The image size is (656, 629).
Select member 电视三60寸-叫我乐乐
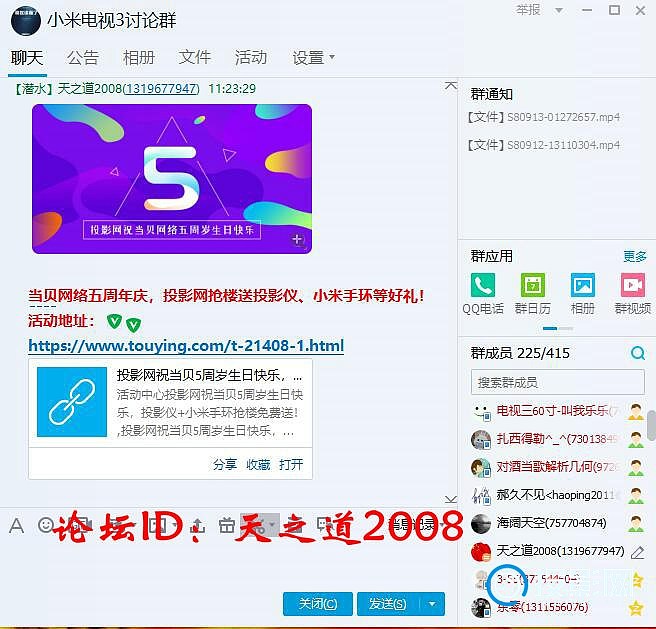point(558,412)
